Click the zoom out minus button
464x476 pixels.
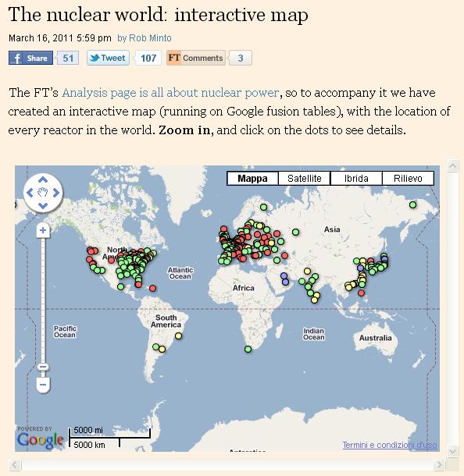click(x=43, y=385)
